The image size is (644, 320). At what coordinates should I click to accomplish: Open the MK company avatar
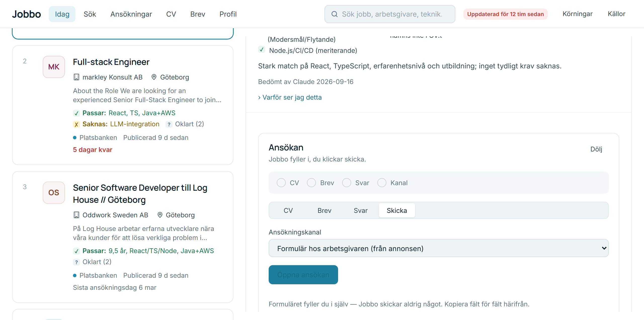54,67
